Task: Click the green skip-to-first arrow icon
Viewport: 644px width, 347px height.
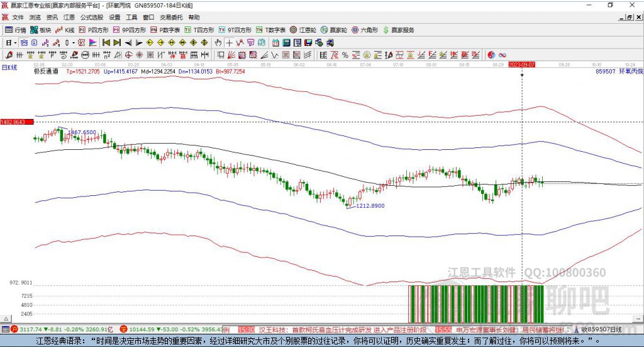Action: pyautogui.click(x=106, y=43)
